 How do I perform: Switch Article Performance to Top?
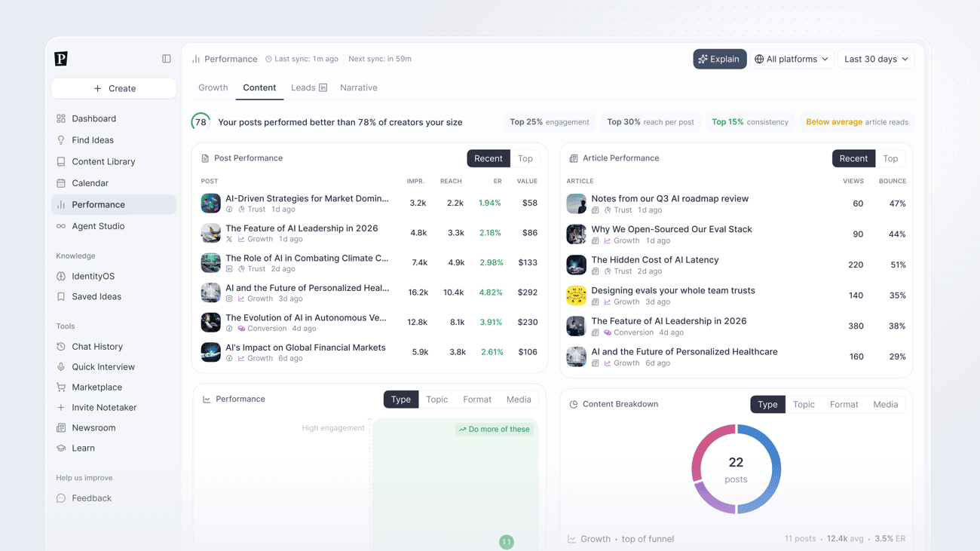(x=890, y=158)
